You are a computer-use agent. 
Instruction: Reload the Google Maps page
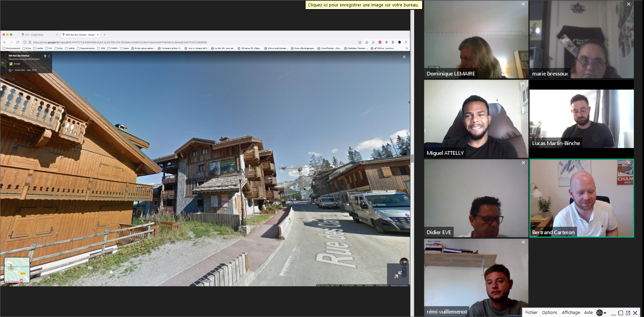click(18, 42)
